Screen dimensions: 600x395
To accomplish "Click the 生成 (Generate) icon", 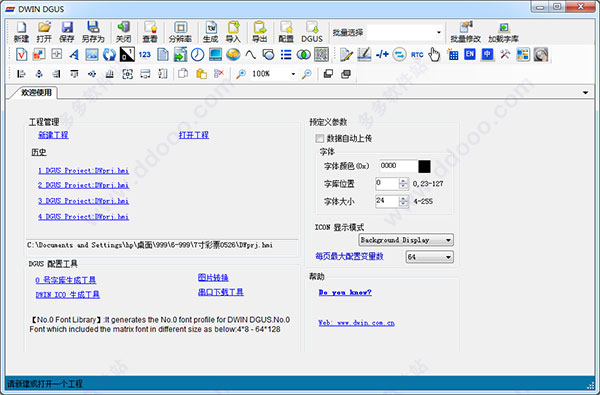I will 210,31.
